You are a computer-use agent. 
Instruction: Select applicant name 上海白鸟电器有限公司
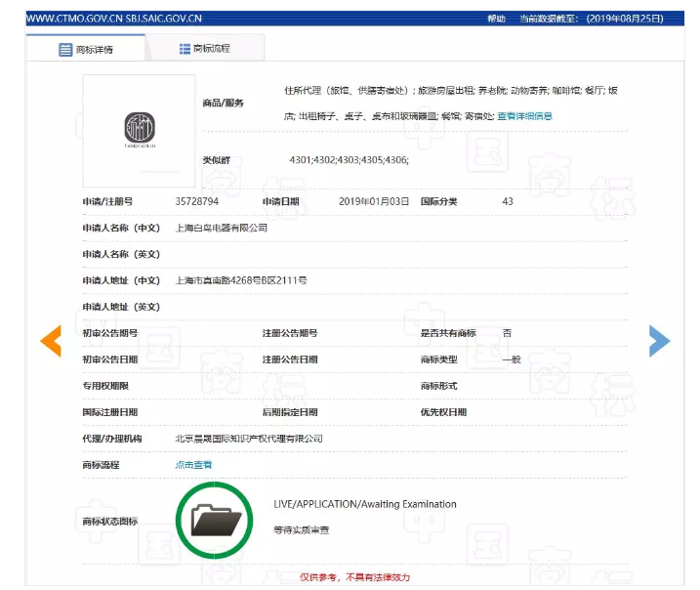[x=222, y=228]
